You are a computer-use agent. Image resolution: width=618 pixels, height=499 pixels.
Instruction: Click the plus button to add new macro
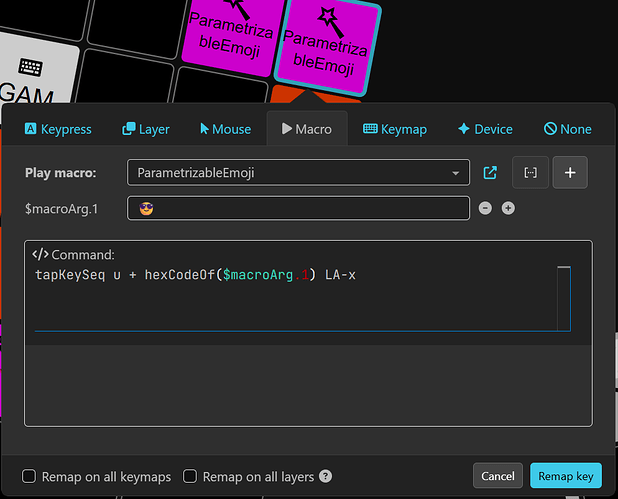[x=570, y=173]
